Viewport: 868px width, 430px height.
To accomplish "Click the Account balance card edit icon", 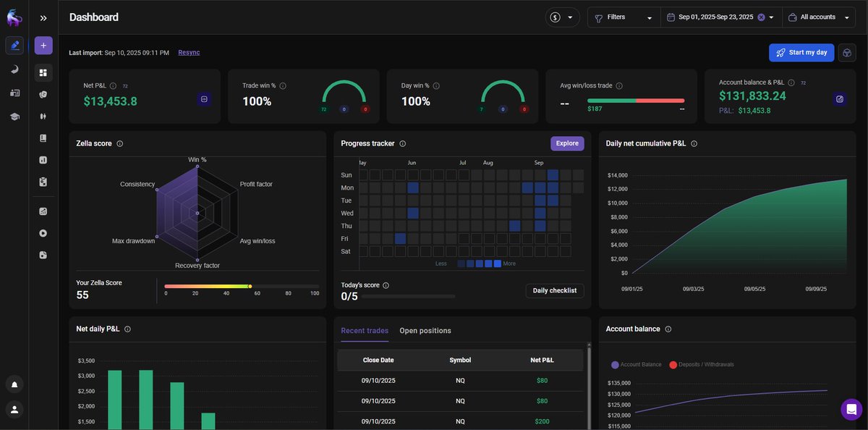I will 840,99.
